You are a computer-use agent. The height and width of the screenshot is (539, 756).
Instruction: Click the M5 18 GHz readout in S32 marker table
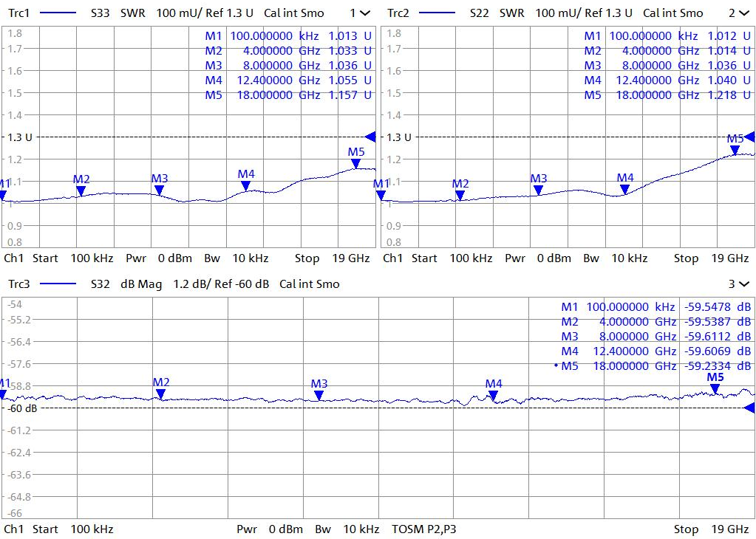[x=655, y=365]
